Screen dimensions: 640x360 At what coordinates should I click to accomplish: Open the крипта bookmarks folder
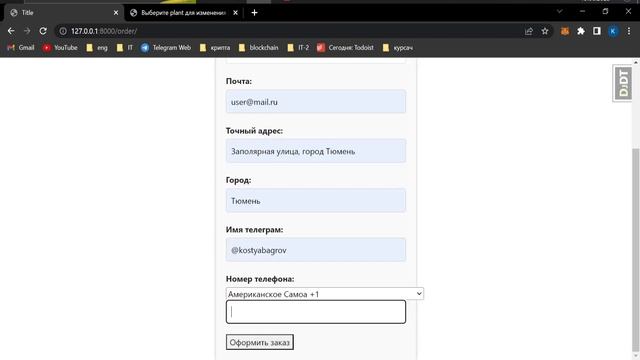pyautogui.click(x=215, y=48)
